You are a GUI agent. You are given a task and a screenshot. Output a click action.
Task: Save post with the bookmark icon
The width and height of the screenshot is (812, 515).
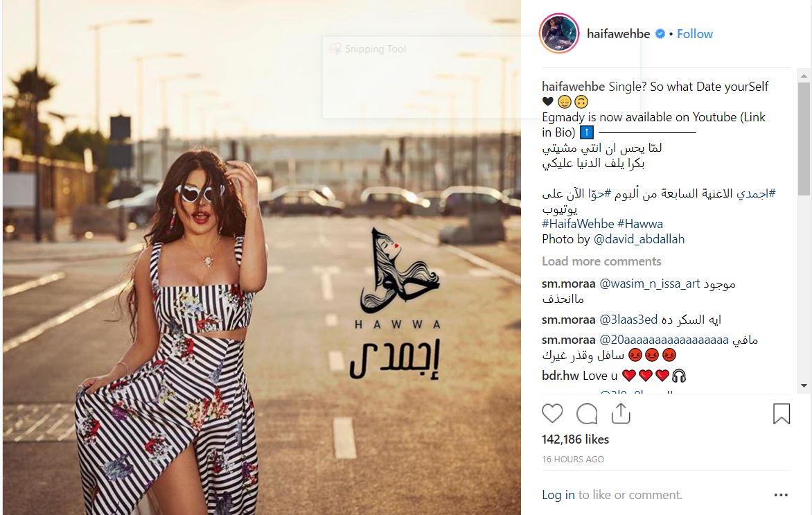[x=781, y=413]
